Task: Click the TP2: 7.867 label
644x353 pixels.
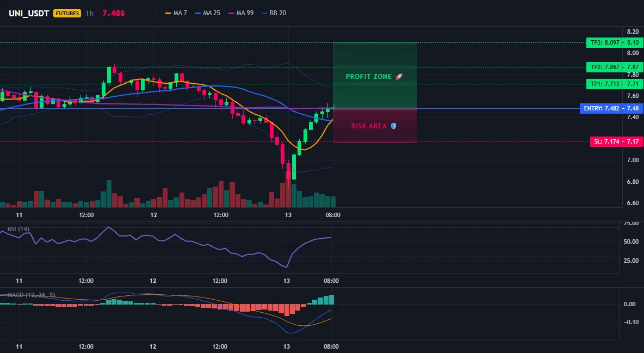Action: (x=604, y=67)
